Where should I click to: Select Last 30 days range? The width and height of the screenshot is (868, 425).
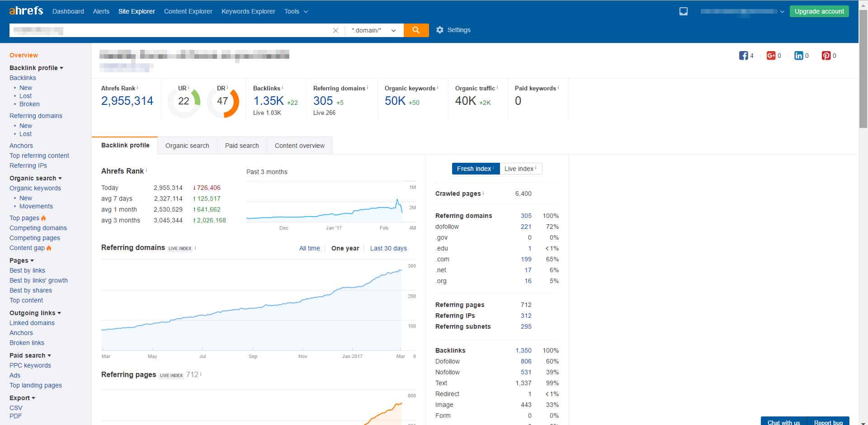pyautogui.click(x=388, y=248)
